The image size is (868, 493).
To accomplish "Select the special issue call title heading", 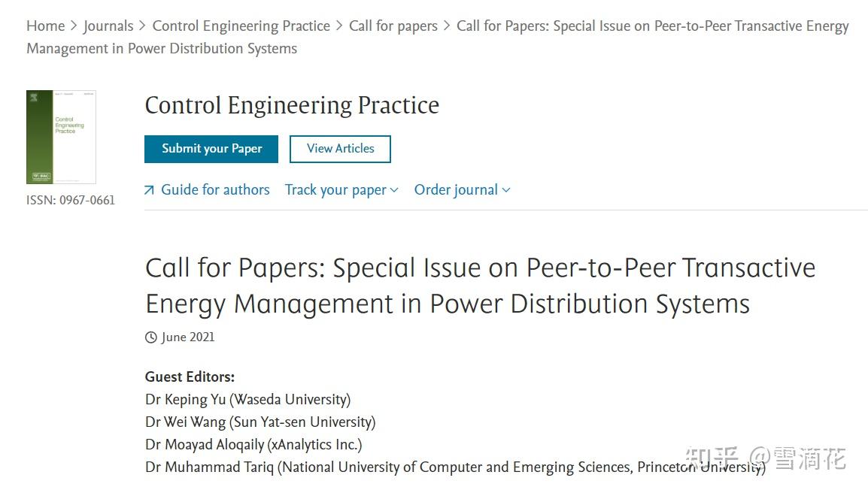I will (480, 286).
